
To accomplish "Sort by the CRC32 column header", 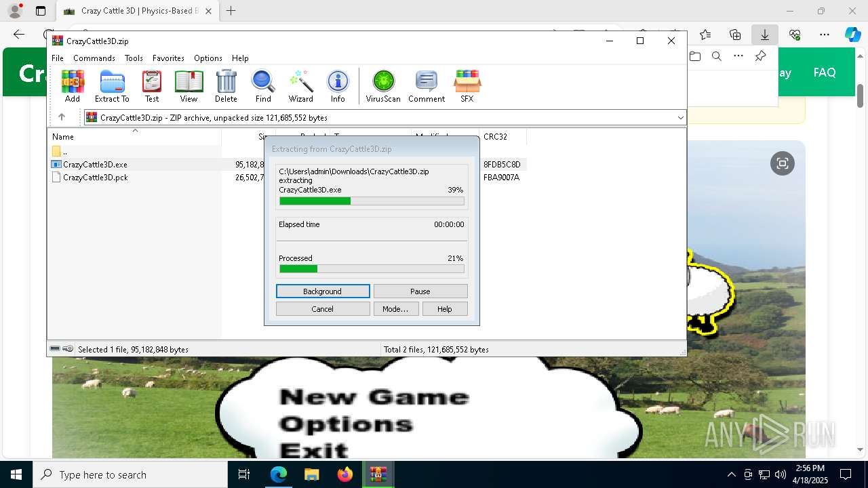I will click(502, 136).
